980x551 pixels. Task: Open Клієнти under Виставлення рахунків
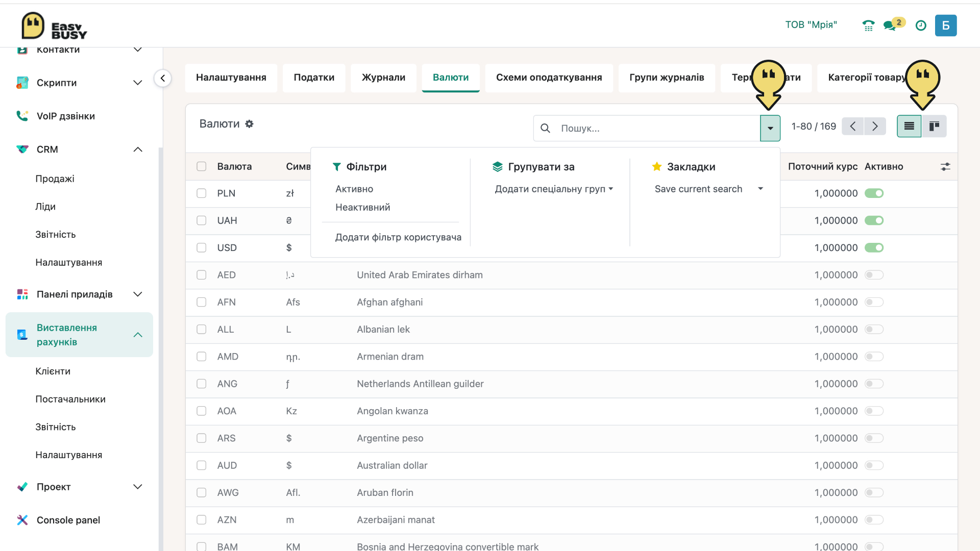[x=53, y=371]
